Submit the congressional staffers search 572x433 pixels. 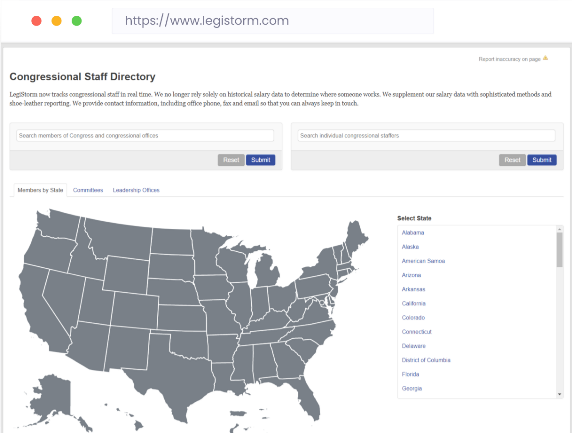coord(542,160)
